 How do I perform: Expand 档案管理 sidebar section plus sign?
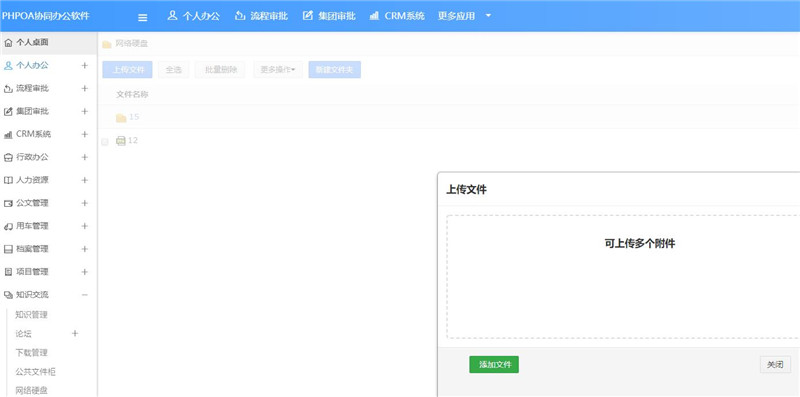click(x=85, y=249)
